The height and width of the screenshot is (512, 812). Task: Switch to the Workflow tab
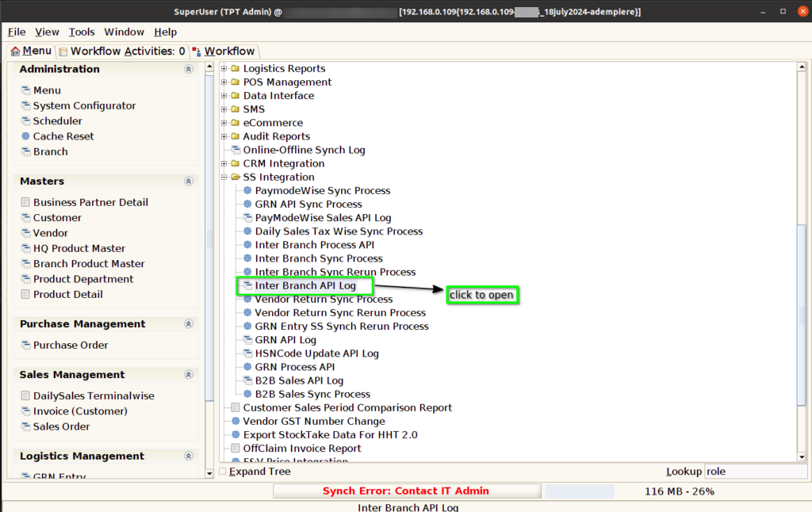(x=224, y=52)
